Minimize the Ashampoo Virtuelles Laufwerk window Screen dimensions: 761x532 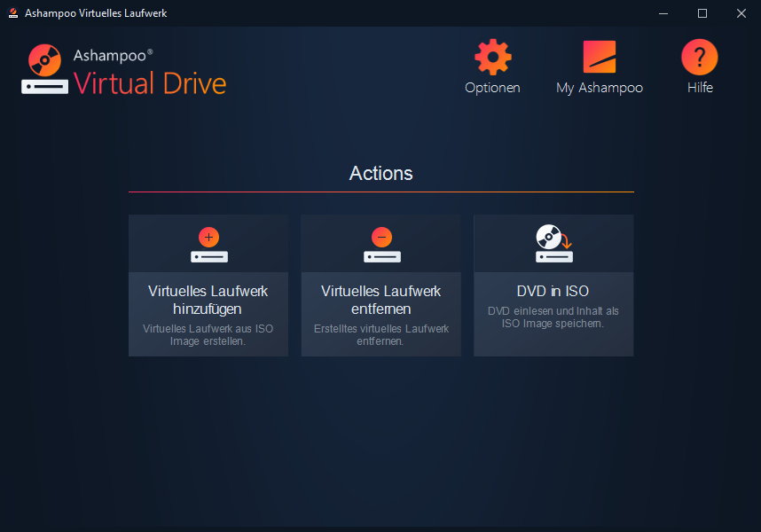pyautogui.click(x=663, y=13)
